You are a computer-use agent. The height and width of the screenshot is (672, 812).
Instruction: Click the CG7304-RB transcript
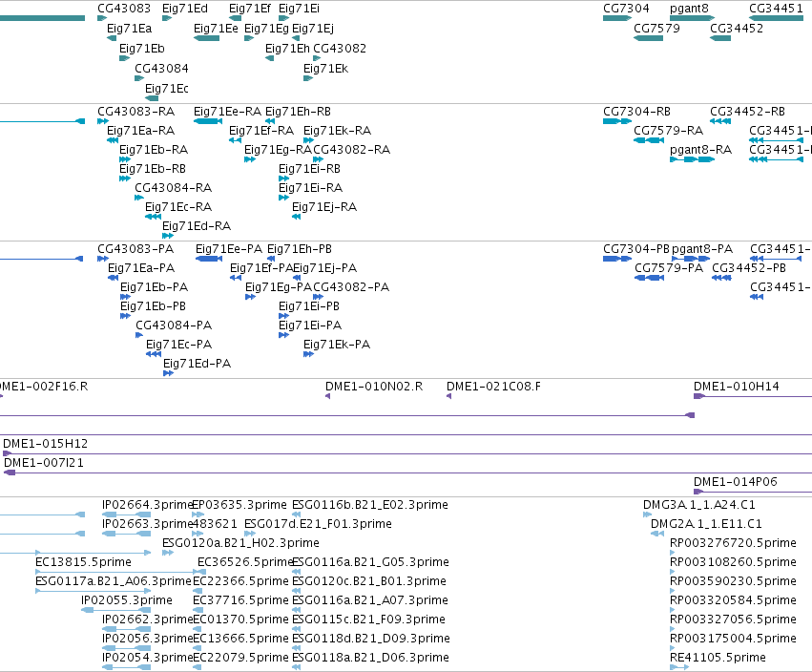click(x=617, y=121)
